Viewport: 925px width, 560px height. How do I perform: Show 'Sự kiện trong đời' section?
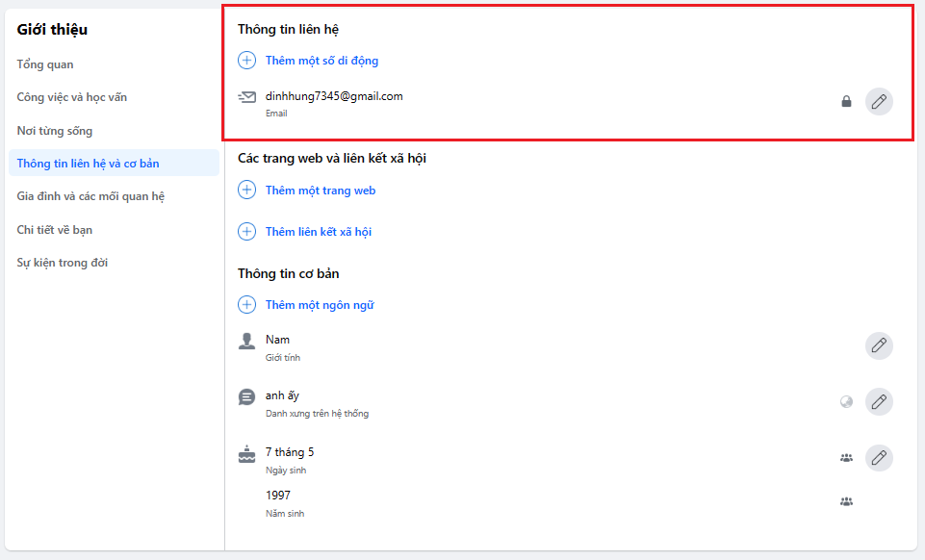[63, 263]
